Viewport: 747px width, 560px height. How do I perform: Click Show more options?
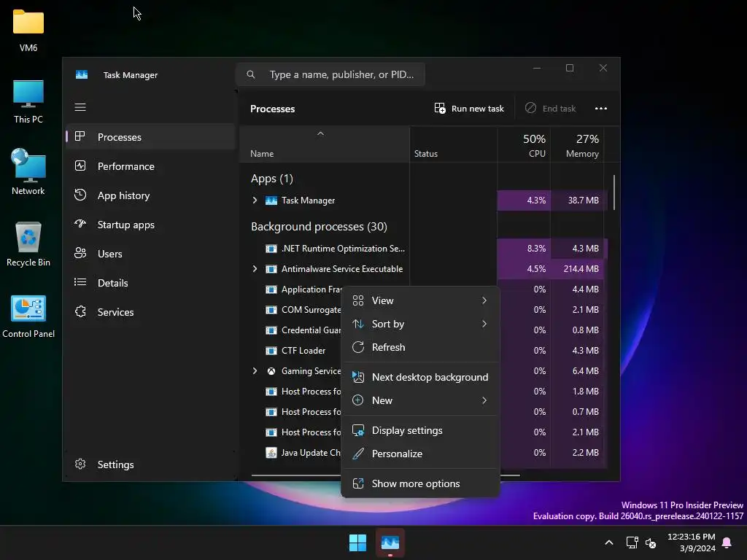(x=420, y=484)
